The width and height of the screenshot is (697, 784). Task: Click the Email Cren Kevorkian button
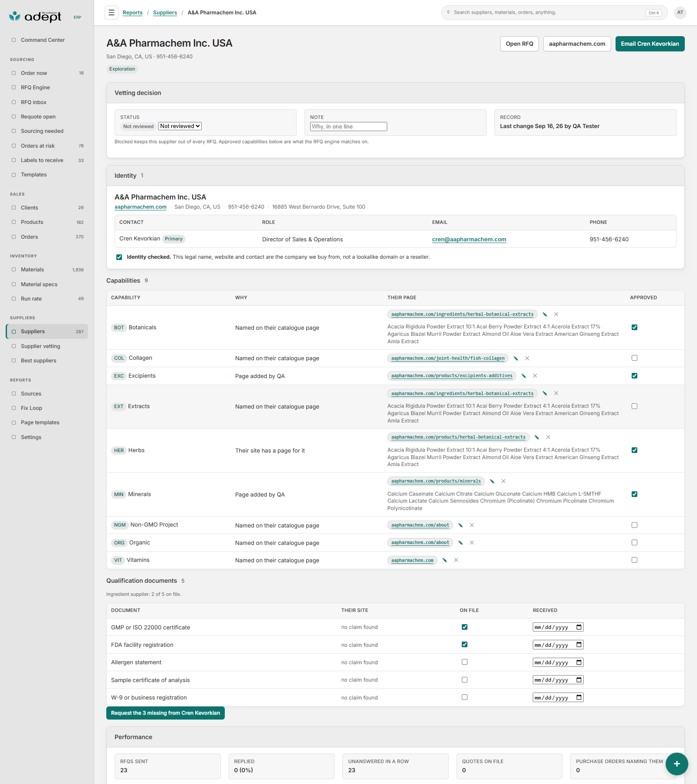650,44
